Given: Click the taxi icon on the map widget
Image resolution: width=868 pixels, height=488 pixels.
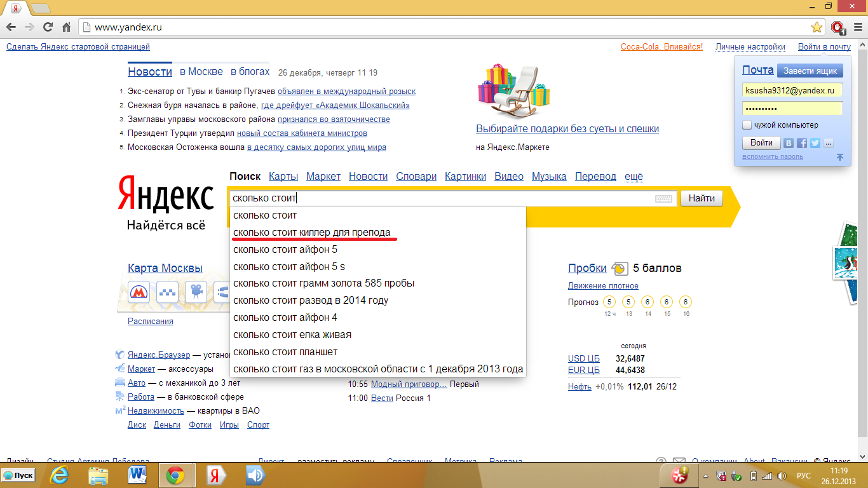Looking at the screenshot, I should pos(168,292).
